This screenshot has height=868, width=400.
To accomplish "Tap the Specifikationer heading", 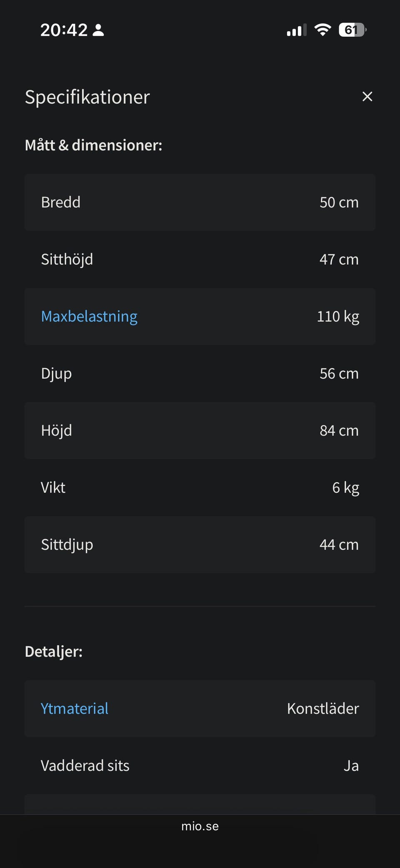I will pos(87,97).
